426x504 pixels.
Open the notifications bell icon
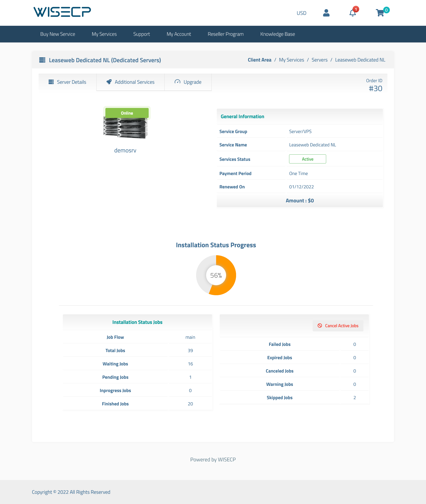click(353, 13)
